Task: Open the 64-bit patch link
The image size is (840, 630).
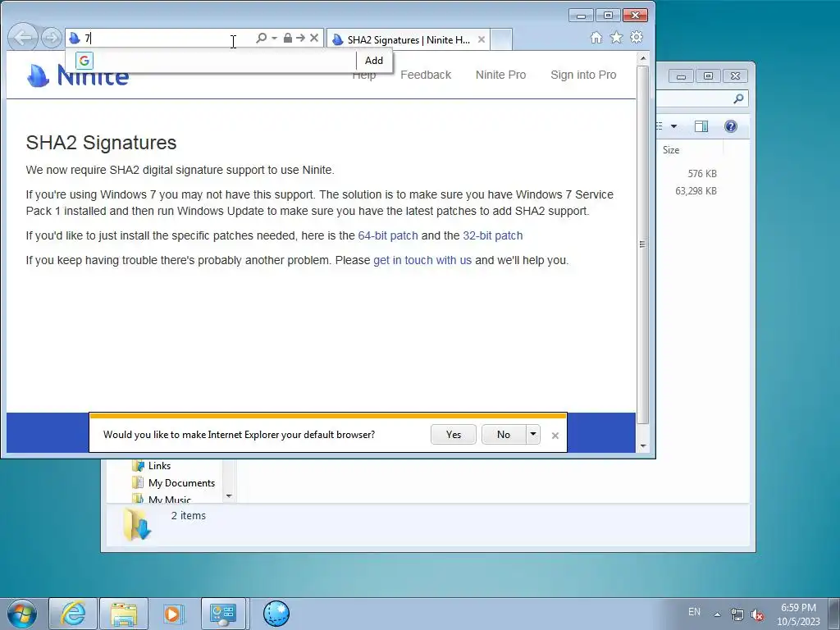Action: coord(388,235)
